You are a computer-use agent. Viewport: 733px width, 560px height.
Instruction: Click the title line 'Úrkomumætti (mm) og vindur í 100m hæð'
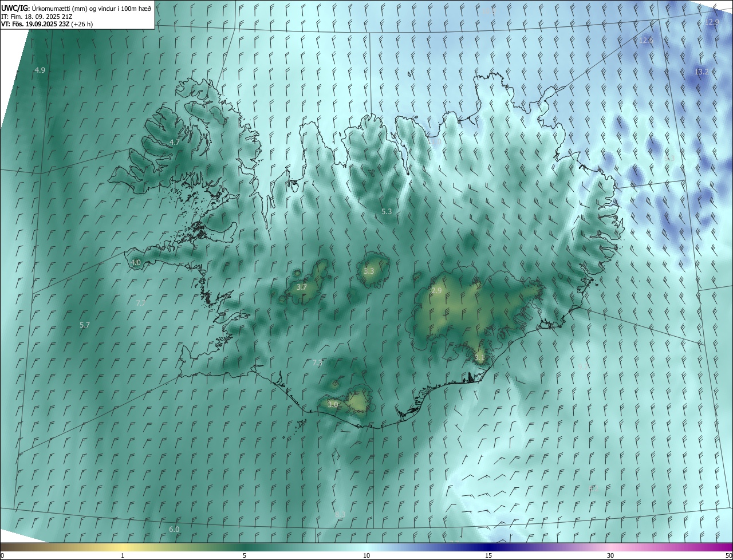92,8
